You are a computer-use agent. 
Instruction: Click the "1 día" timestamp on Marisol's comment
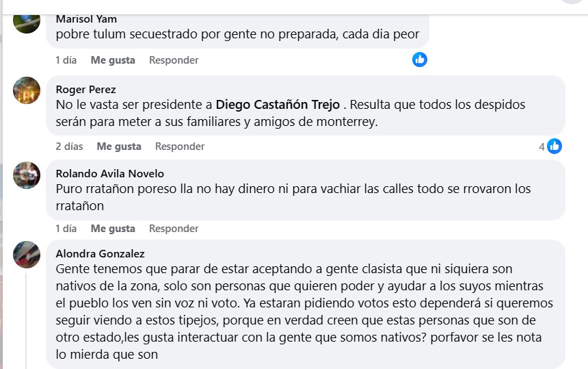pyautogui.click(x=66, y=60)
